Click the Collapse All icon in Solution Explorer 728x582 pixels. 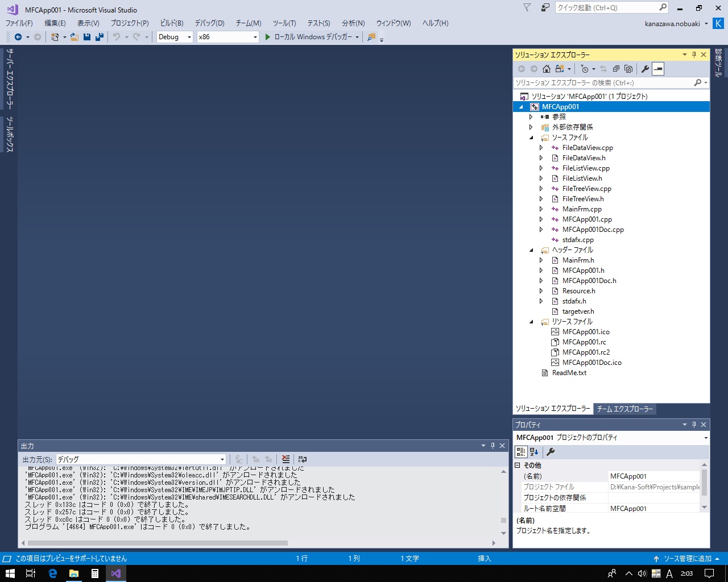(x=616, y=69)
